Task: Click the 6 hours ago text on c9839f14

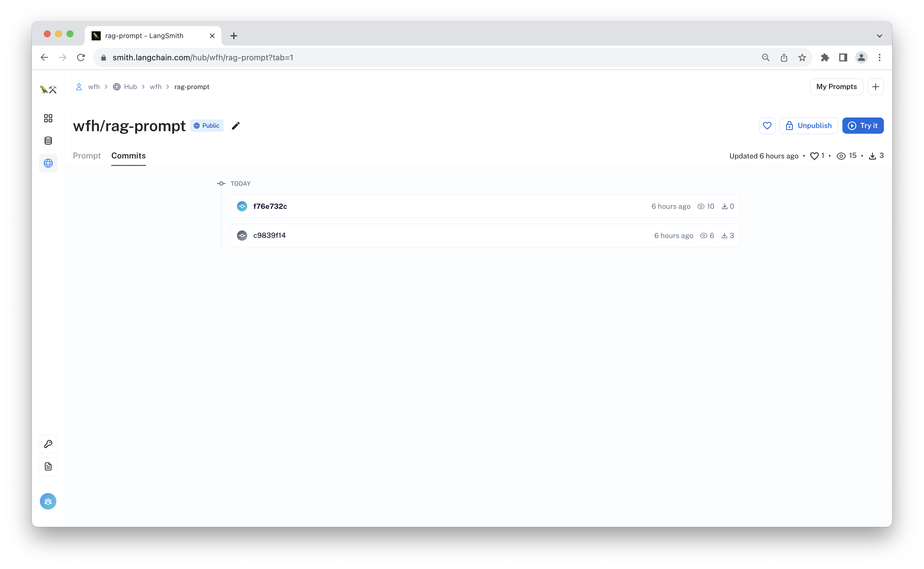Action: [673, 236]
